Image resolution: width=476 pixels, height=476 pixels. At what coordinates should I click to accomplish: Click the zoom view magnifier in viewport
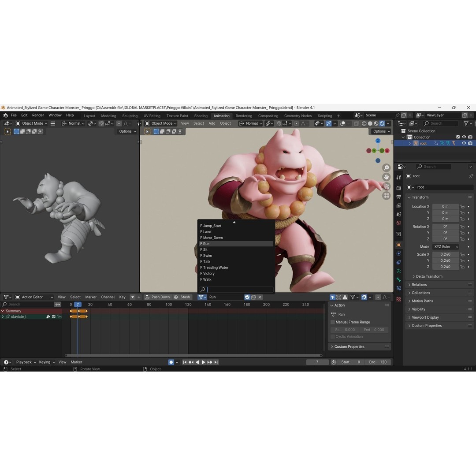tap(386, 167)
